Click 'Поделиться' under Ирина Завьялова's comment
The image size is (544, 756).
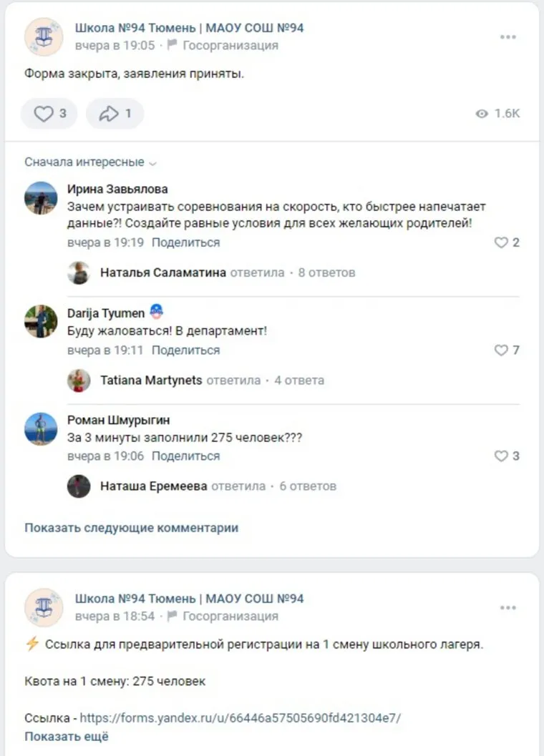tap(185, 242)
